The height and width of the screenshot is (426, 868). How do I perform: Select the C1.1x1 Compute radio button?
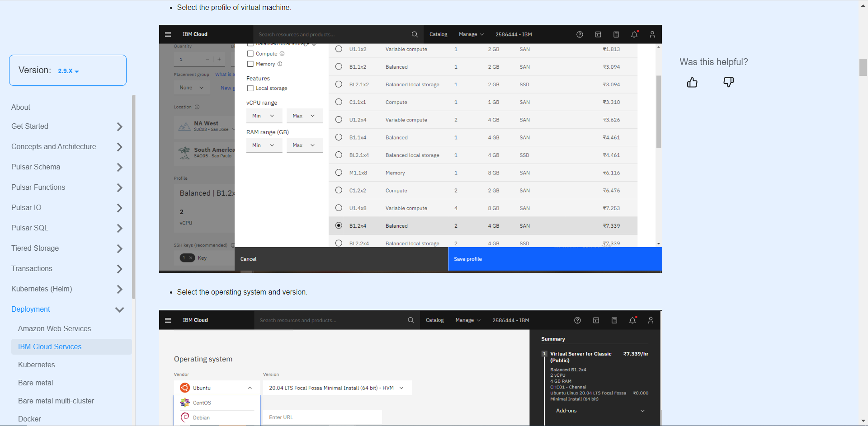coord(339,102)
